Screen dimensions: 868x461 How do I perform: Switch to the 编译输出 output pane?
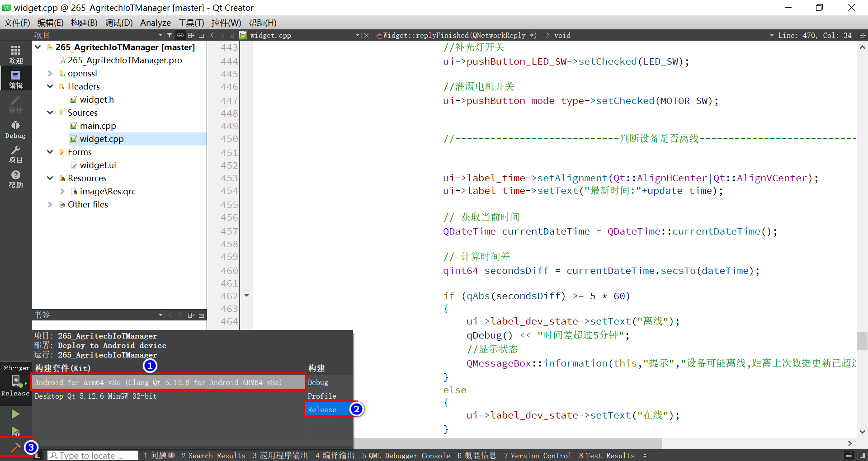click(x=335, y=456)
